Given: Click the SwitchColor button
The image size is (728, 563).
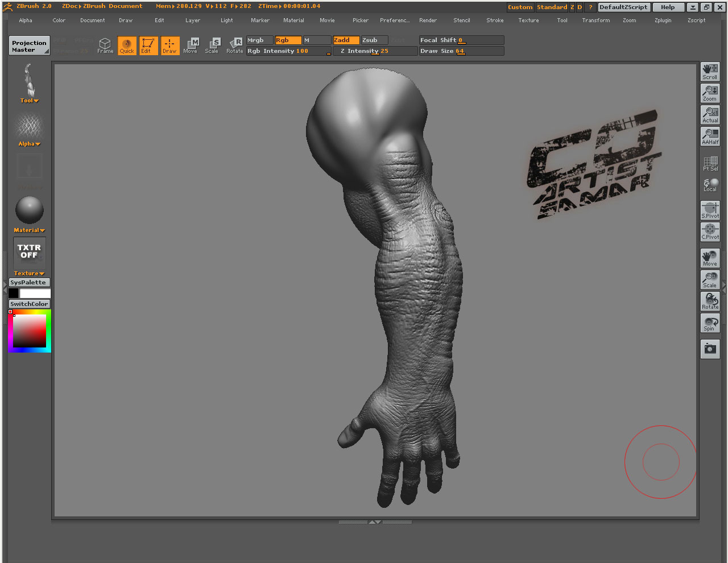Looking at the screenshot, I should [x=29, y=304].
